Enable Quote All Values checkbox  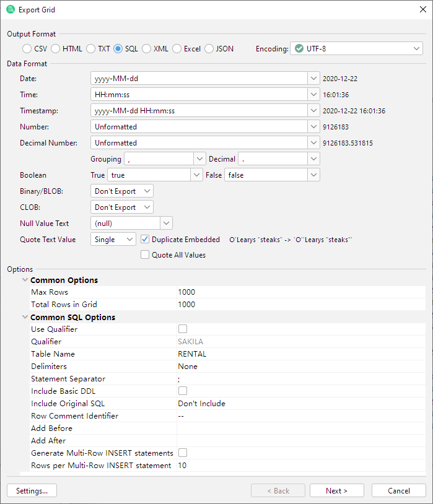[145, 254]
